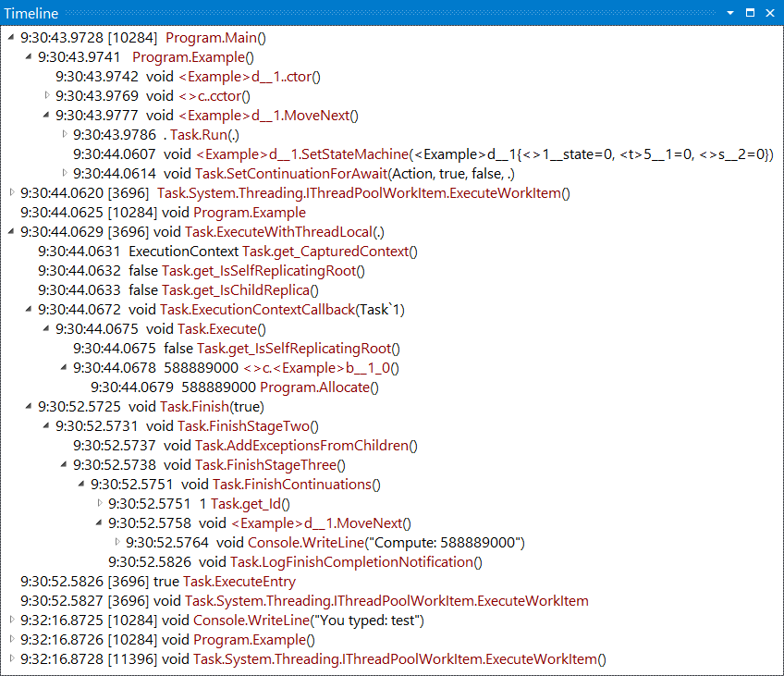Close the Timeline panel

[769, 13]
